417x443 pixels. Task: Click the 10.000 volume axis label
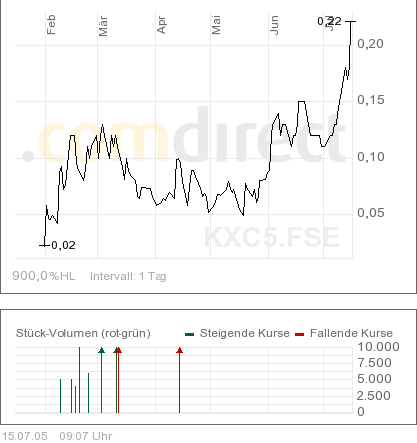tap(378, 347)
